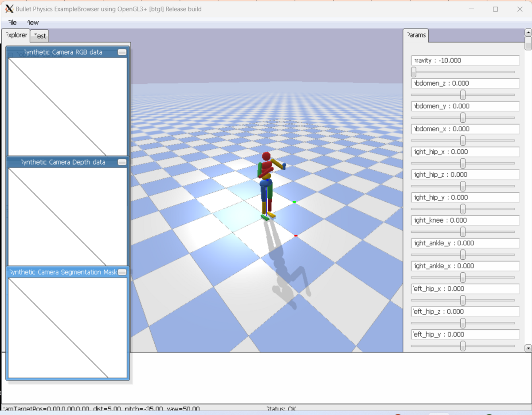
Task: Click the right_ankle_x value field
Action: [465, 266]
